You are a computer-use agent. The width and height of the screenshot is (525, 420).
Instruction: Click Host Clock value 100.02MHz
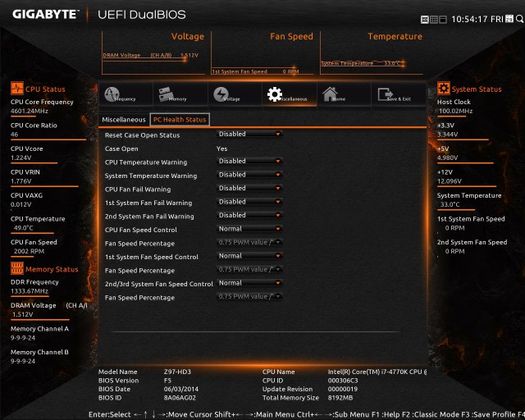pyautogui.click(x=455, y=111)
